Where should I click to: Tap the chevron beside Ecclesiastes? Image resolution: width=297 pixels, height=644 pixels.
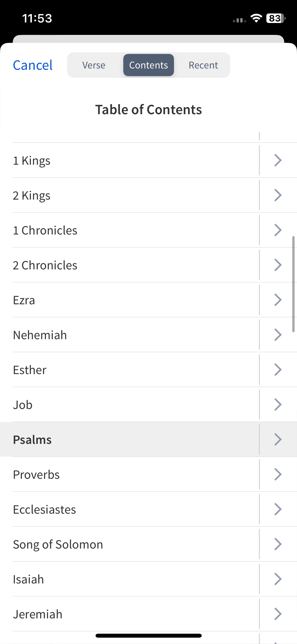278,509
